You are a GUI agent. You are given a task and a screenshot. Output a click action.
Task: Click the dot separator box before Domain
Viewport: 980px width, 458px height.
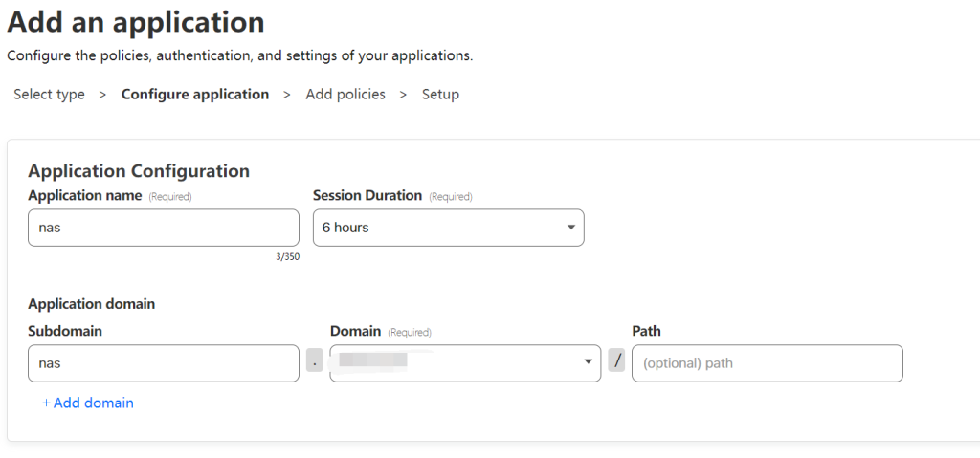315,362
